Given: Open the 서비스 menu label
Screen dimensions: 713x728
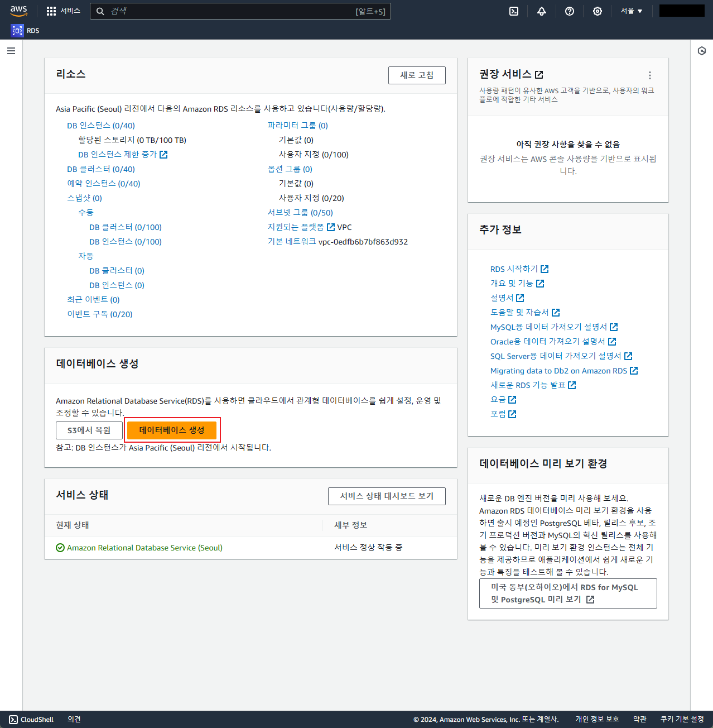Looking at the screenshot, I should [70, 11].
